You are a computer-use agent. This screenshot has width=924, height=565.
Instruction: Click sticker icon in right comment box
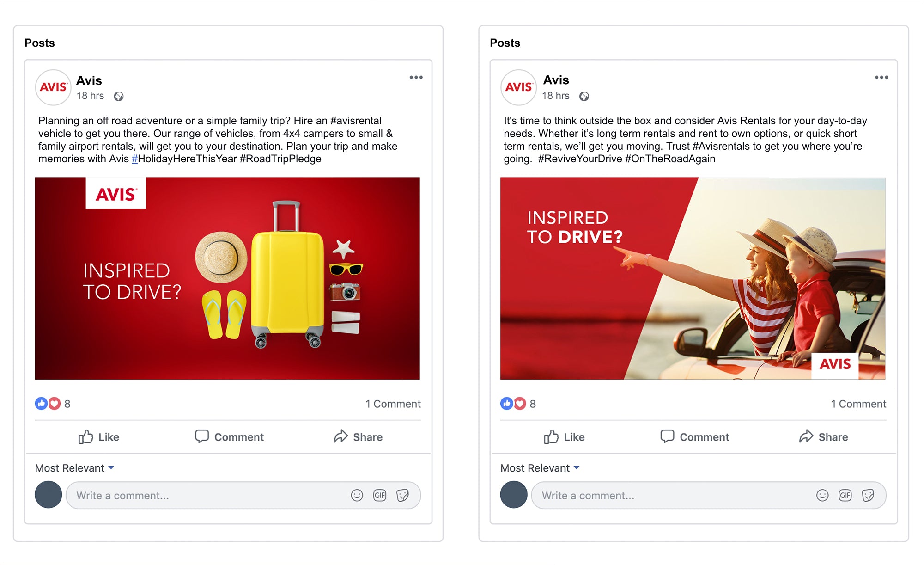pyautogui.click(x=868, y=495)
